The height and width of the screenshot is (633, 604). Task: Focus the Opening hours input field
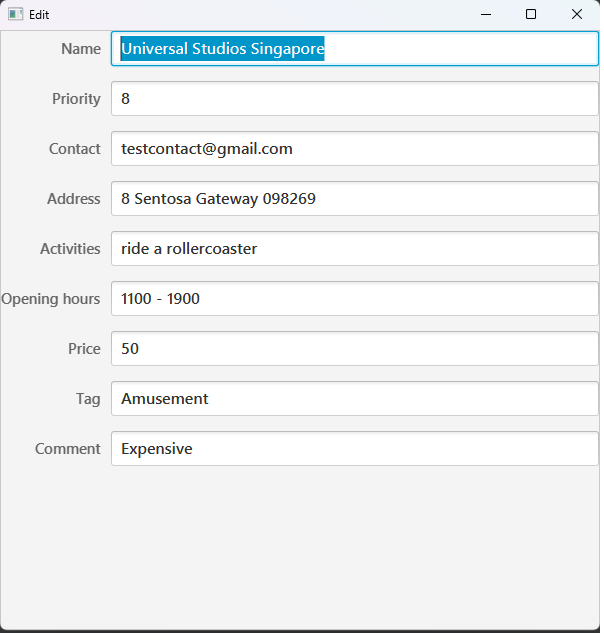(354, 299)
